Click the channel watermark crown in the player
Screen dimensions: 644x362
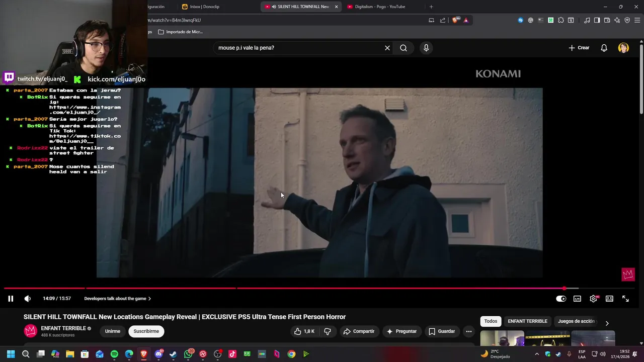[x=628, y=275]
